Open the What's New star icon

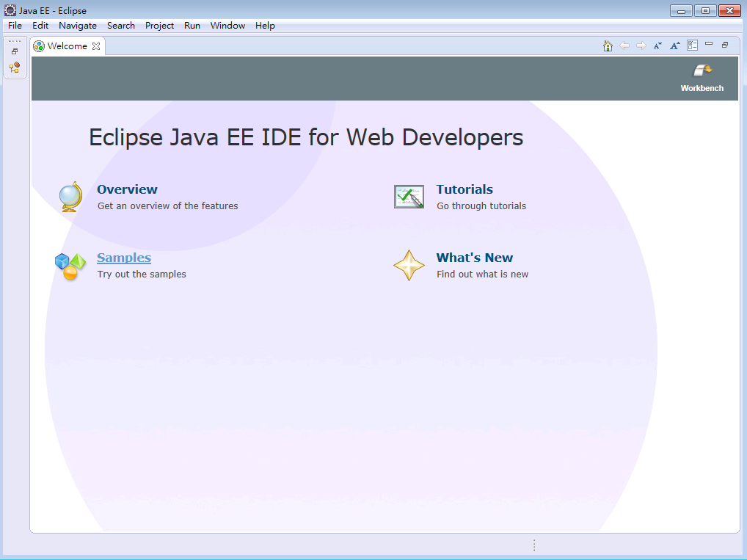click(409, 266)
